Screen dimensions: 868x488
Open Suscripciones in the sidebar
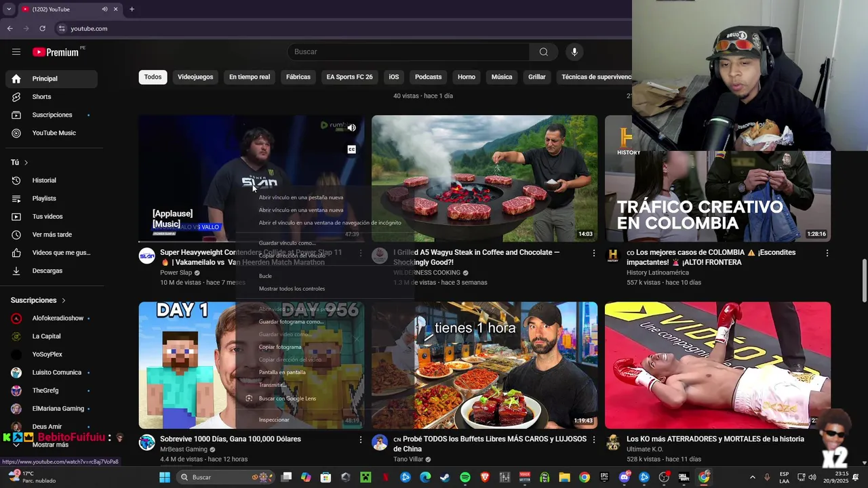pyautogui.click(x=52, y=115)
